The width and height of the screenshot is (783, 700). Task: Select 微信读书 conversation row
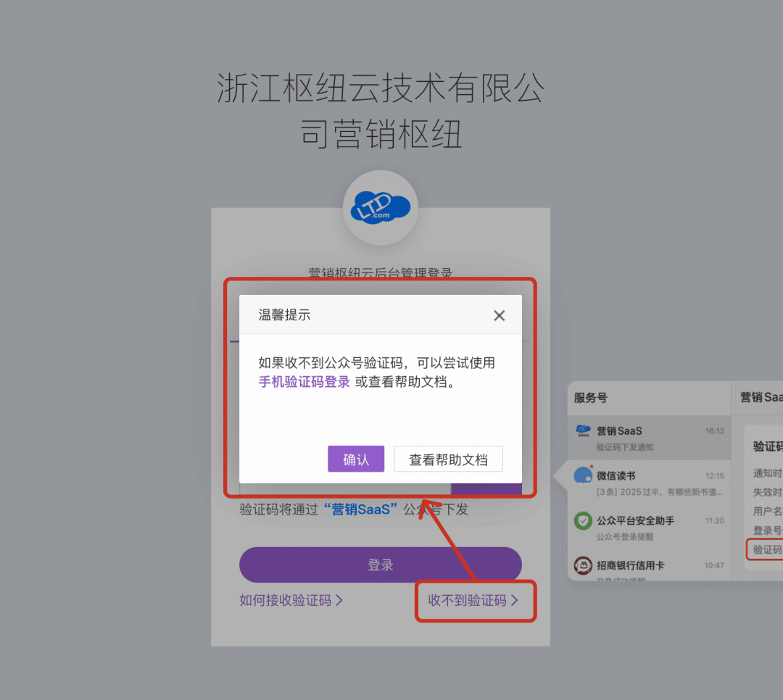click(649, 483)
